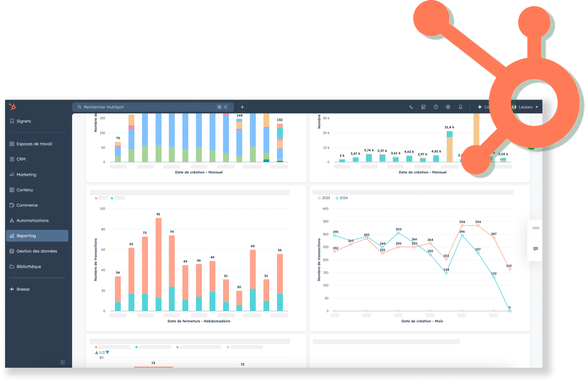Image resolution: width=588 pixels, height=382 pixels.
Task: Click the Commerce wallet icon
Action: (x=12, y=205)
